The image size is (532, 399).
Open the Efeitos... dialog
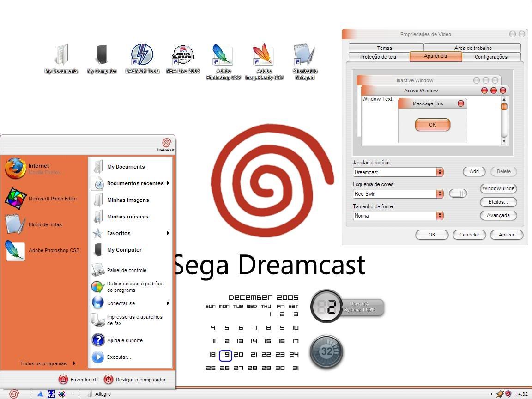point(498,202)
